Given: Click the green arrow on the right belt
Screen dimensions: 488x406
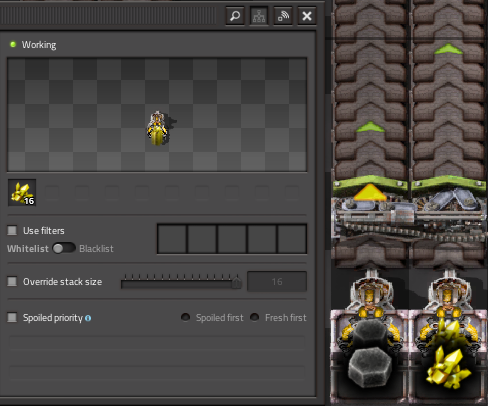Looking at the screenshot, I should tap(448, 49).
